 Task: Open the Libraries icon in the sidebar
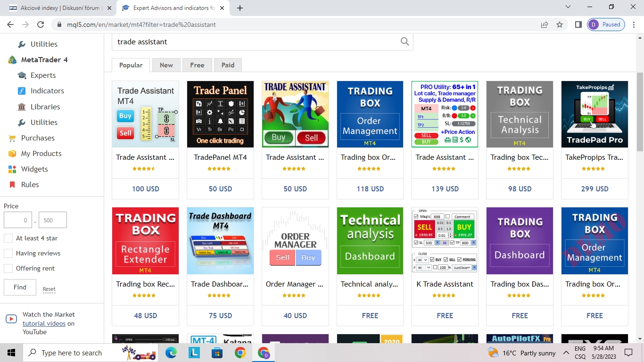[x=22, y=107]
